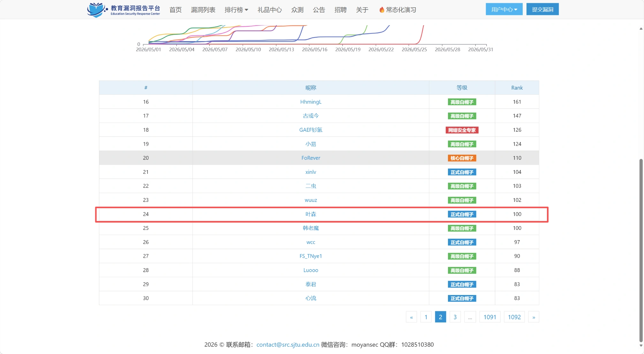
Task: Open user profile 心流
Action: (x=311, y=298)
